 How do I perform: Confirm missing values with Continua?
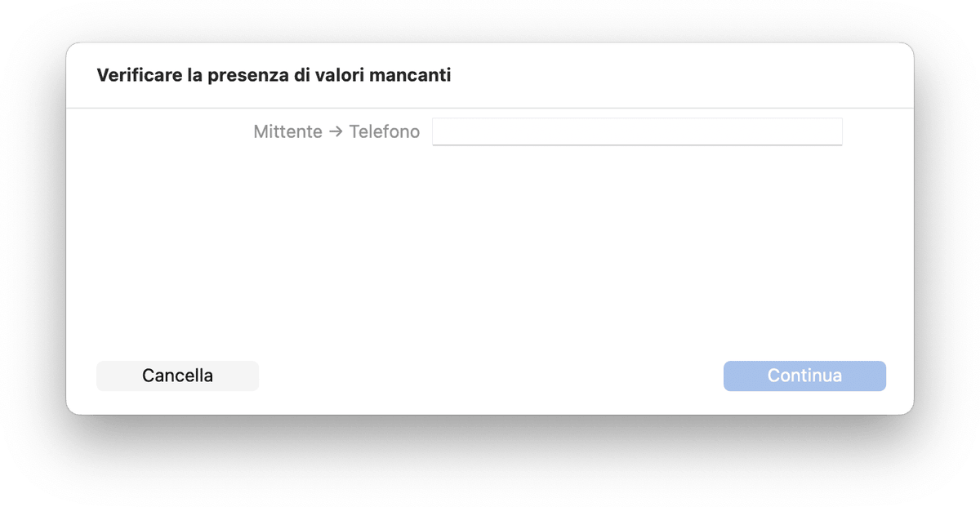click(804, 376)
